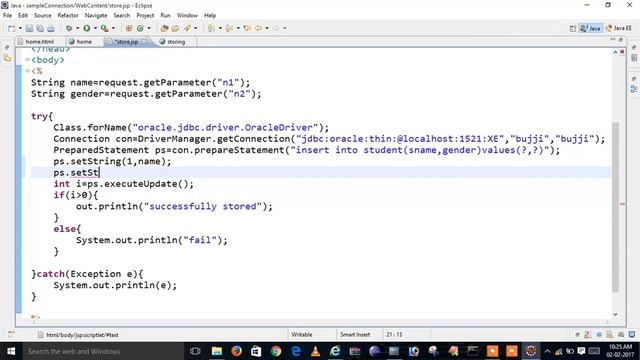Open the New file dropdown arrow
The height and width of the screenshot is (360, 640).
tap(20, 28)
